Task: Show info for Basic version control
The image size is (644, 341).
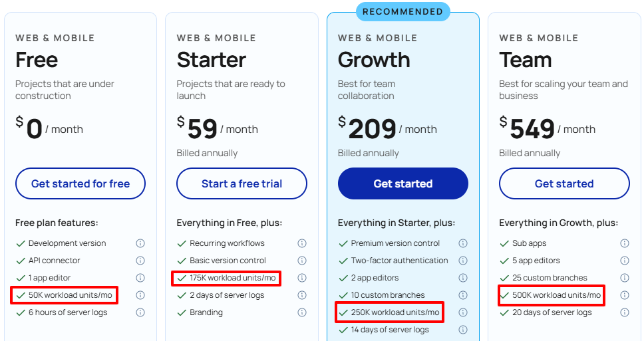Action: click(302, 261)
